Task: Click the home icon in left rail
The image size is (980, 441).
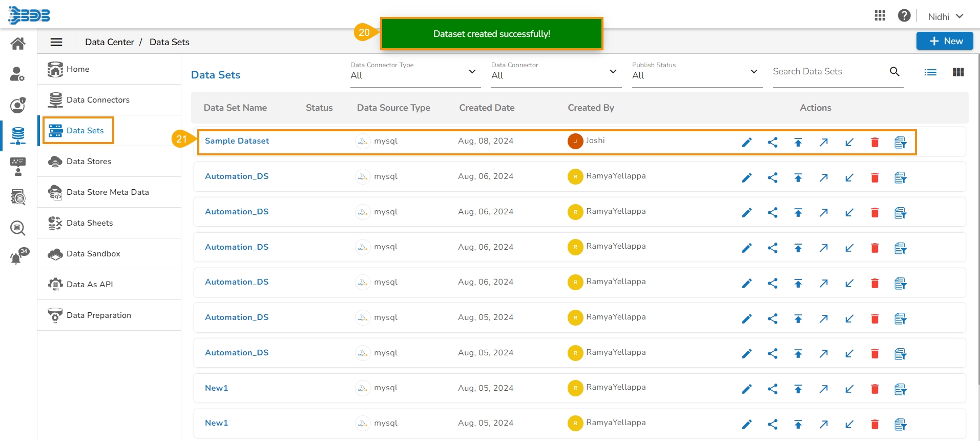Action: (x=18, y=44)
